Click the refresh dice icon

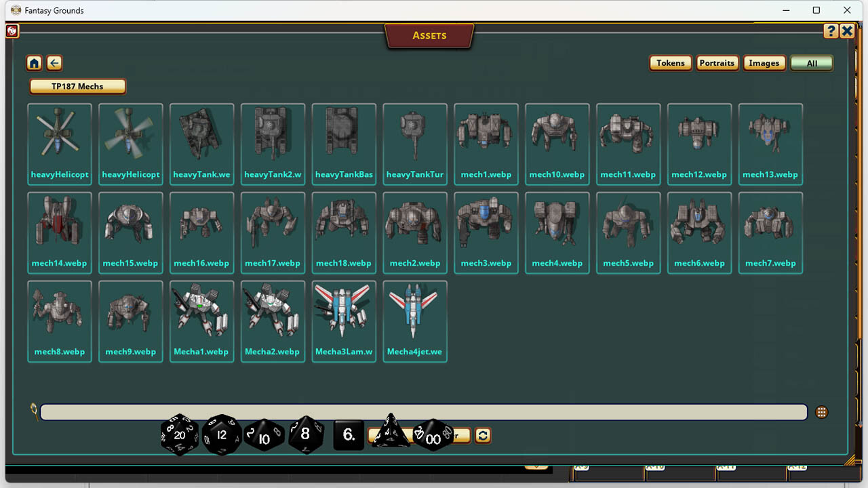(x=482, y=436)
